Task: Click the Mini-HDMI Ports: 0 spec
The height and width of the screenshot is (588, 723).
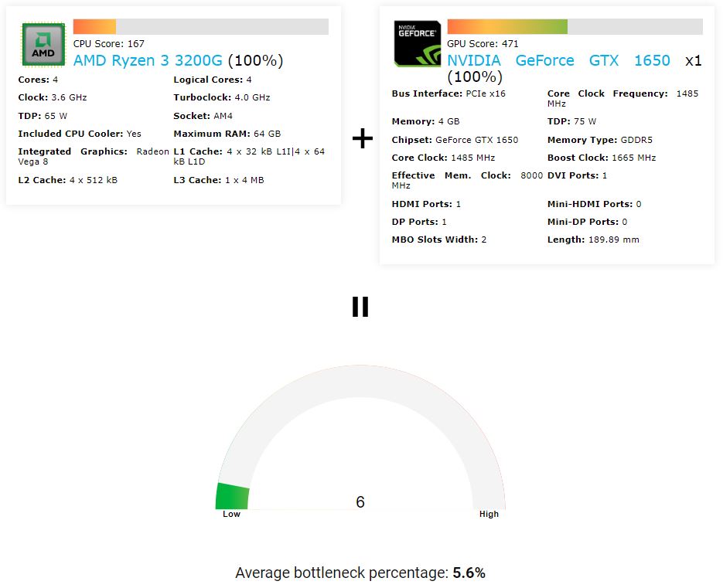Action: coord(595,204)
